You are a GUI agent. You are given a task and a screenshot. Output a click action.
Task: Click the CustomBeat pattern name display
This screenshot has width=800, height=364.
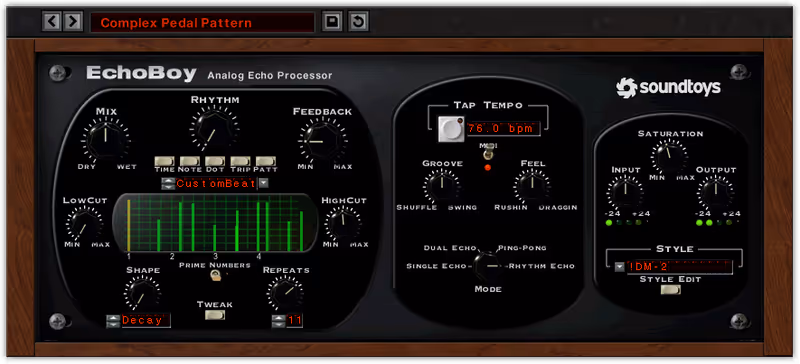(216, 184)
